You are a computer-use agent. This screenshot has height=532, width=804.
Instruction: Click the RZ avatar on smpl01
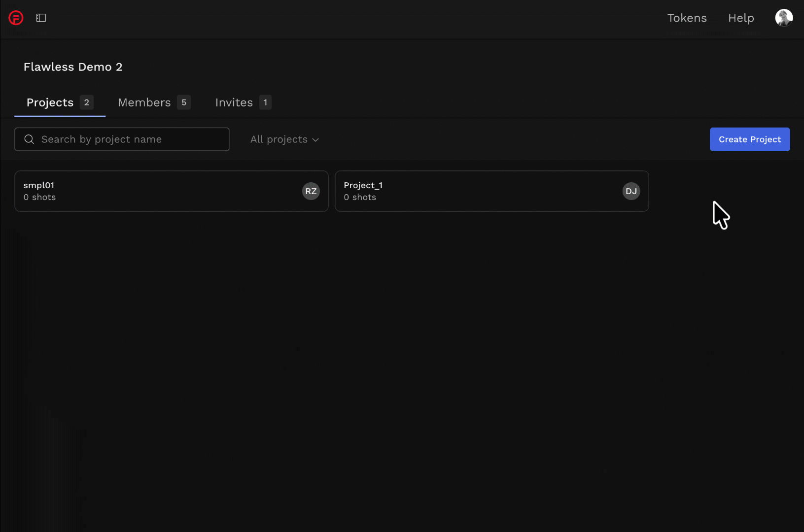coord(311,191)
